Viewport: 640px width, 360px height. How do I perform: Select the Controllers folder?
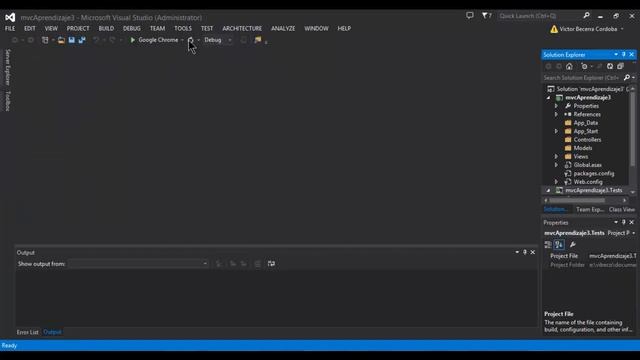587,140
